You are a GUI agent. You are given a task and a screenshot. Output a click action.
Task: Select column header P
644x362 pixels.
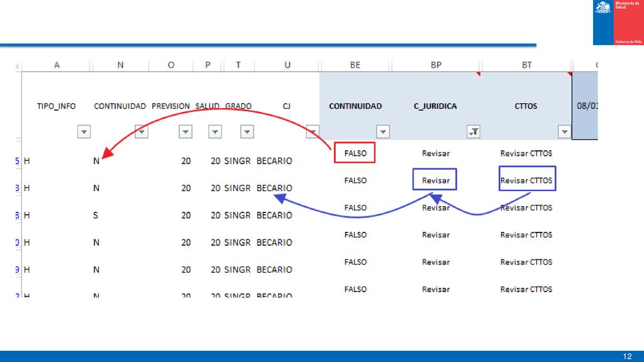pos(208,65)
